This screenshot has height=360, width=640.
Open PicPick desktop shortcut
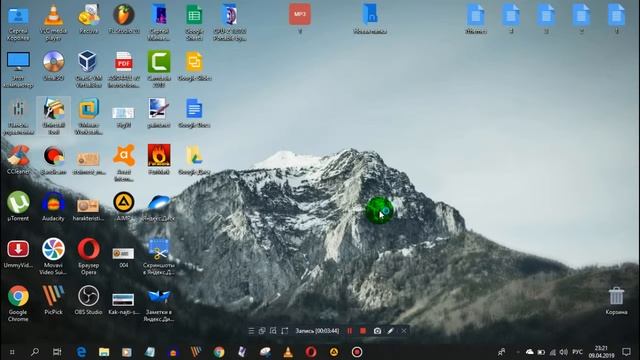53,300
